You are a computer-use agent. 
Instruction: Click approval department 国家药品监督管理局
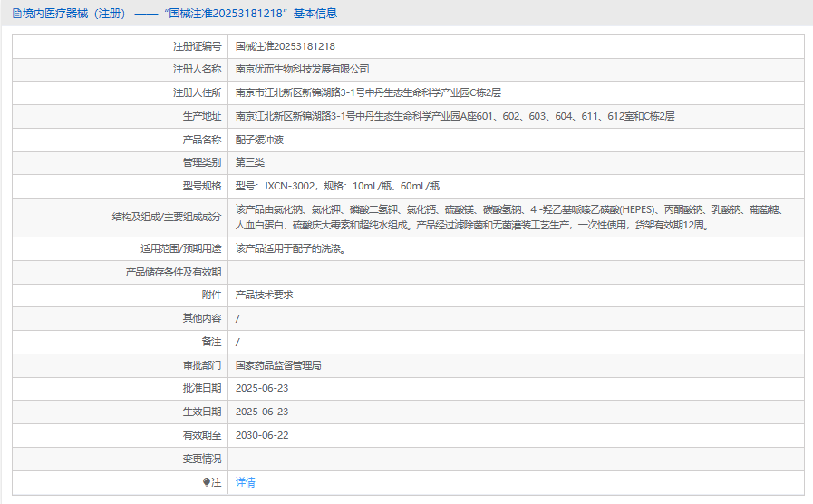[x=278, y=365]
